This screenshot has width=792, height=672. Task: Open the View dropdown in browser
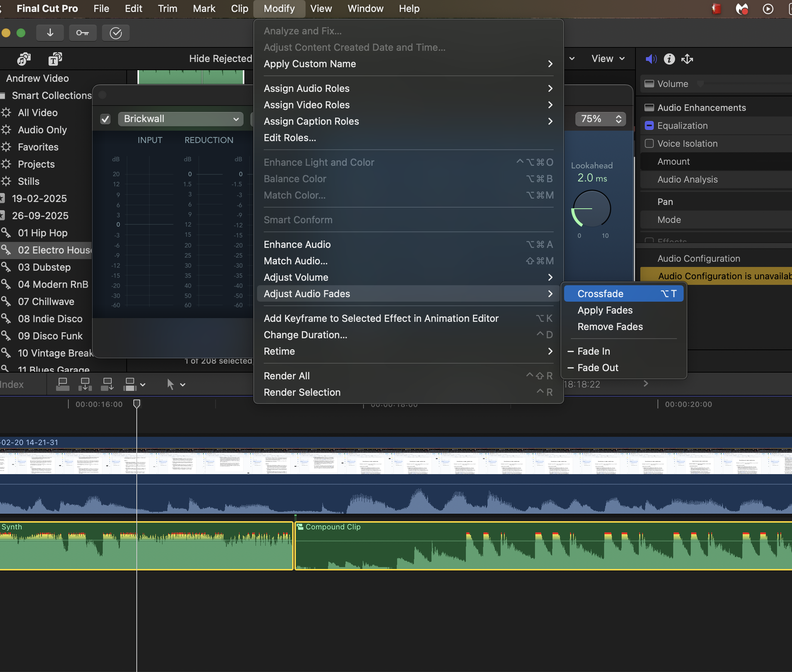coord(608,59)
